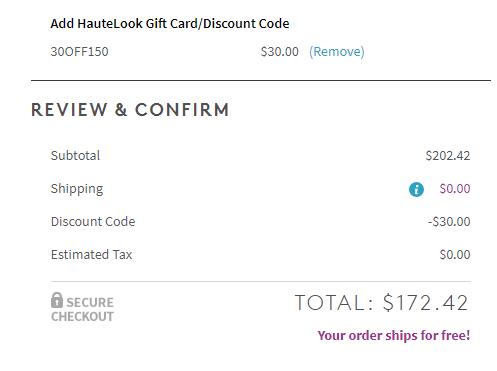
Task: Click the $202.42 subtotal amount
Action: coord(448,156)
